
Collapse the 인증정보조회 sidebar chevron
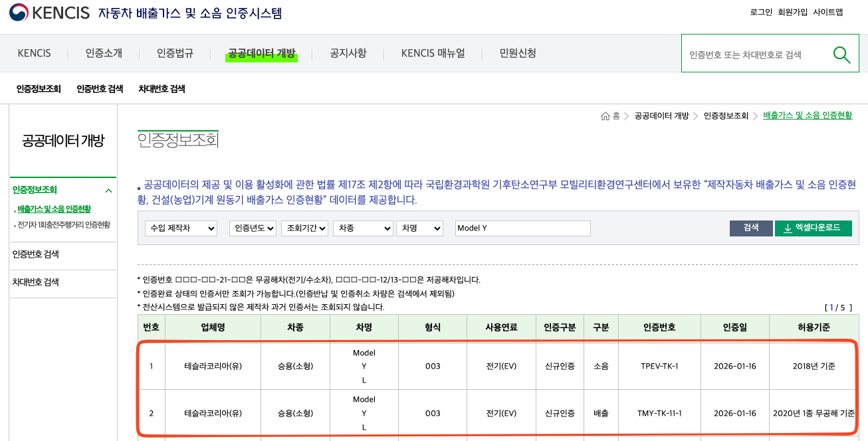tap(108, 191)
